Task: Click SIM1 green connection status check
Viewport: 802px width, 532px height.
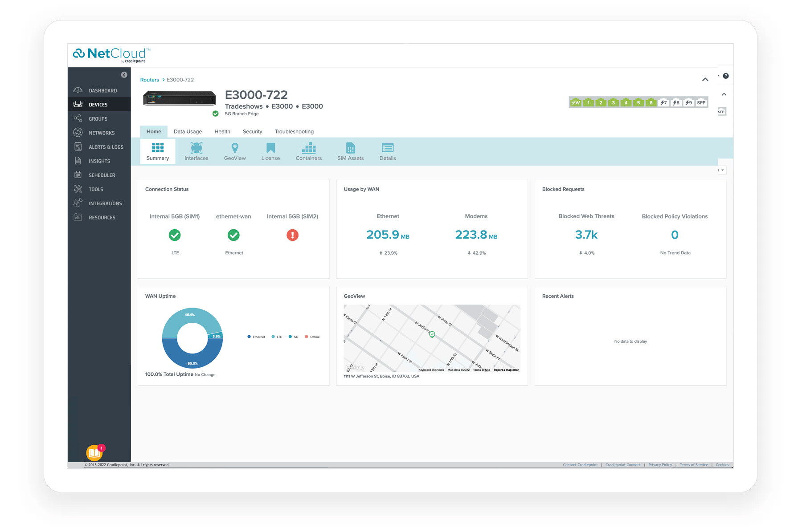Action: [x=175, y=235]
